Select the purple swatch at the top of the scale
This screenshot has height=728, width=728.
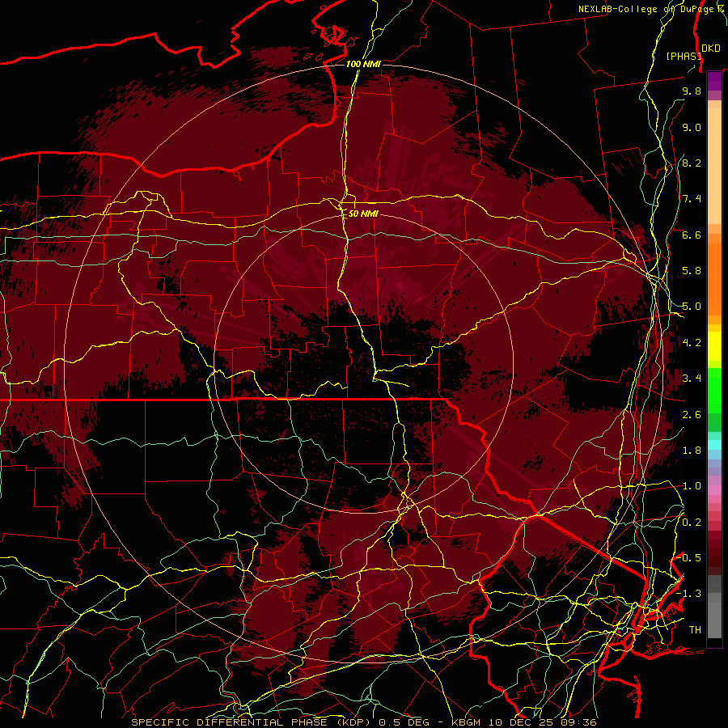click(714, 81)
